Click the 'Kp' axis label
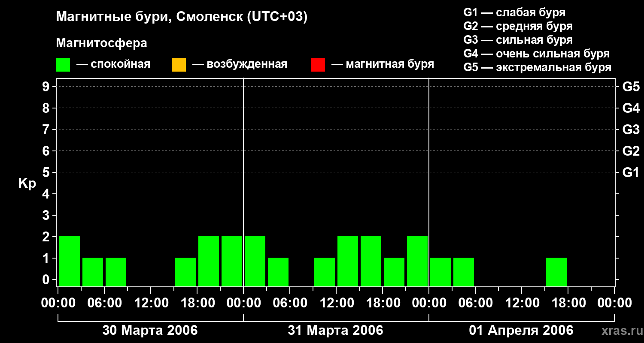This screenshot has height=343, width=644. click(27, 184)
